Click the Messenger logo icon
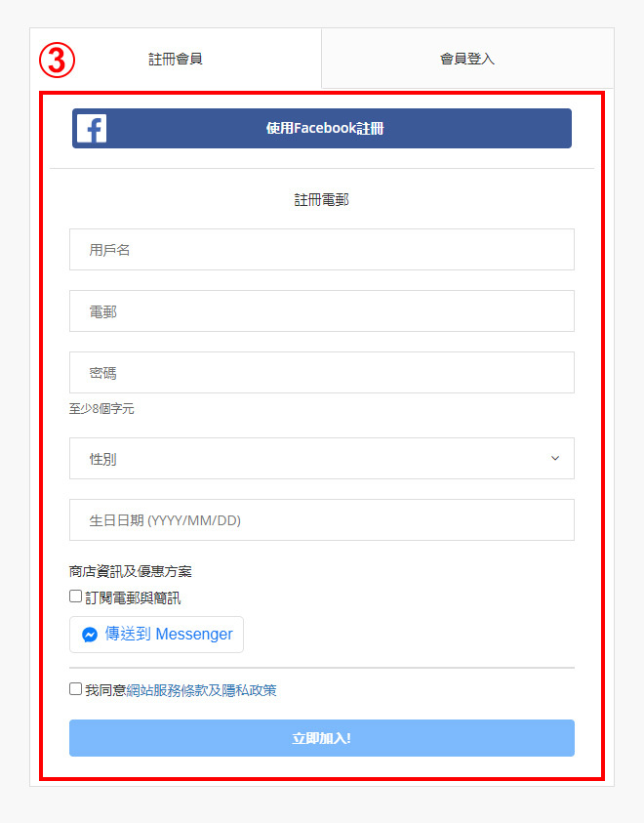The width and height of the screenshot is (644, 823). click(90, 635)
